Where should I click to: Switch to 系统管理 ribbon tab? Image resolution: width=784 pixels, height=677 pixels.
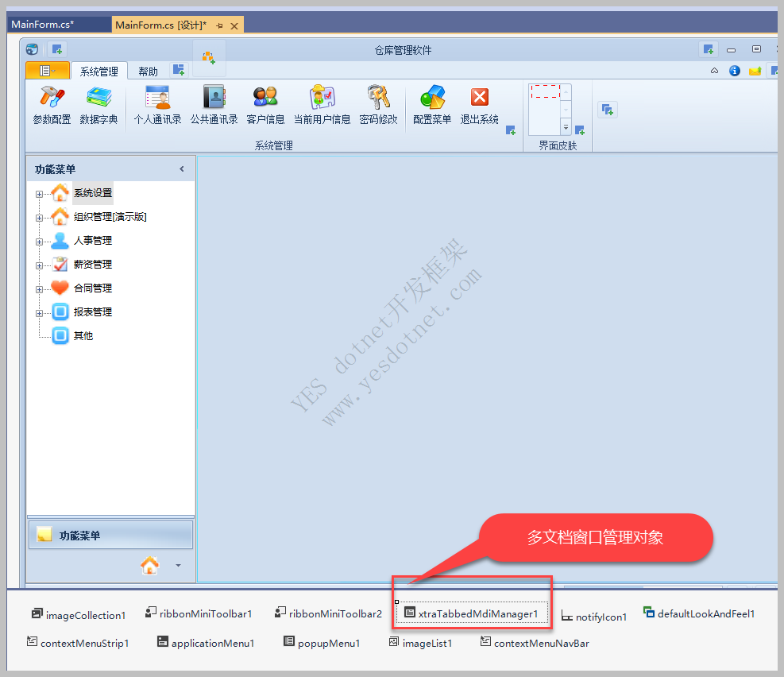(99, 72)
